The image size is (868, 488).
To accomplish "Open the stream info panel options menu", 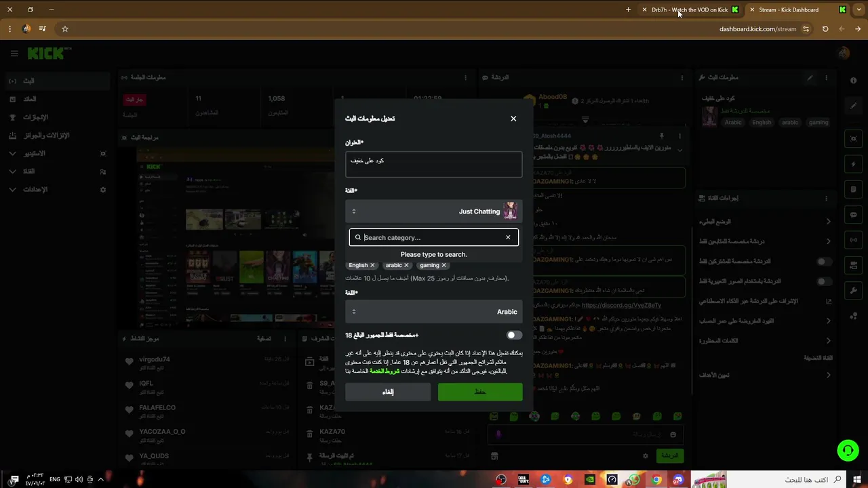I will (x=826, y=78).
